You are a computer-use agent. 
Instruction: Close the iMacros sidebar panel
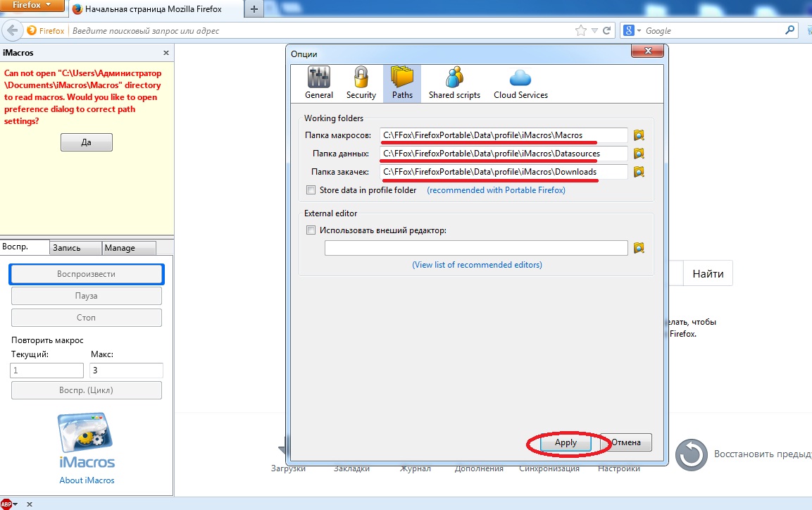(x=166, y=53)
